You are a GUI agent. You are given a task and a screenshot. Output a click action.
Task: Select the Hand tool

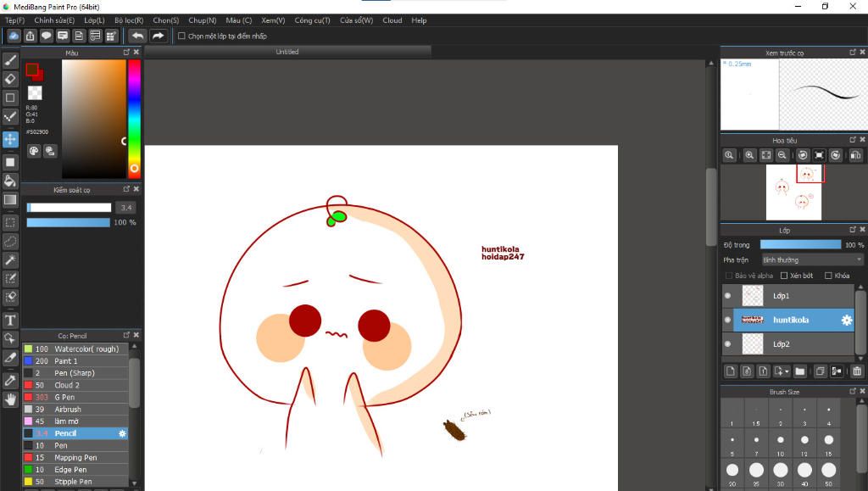[10, 399]
